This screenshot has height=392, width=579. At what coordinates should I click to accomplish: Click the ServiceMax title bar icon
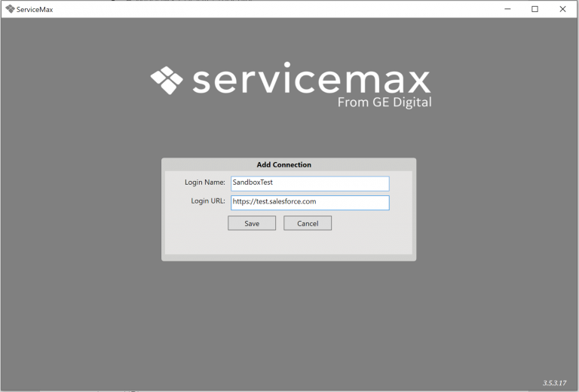point(10,9)
